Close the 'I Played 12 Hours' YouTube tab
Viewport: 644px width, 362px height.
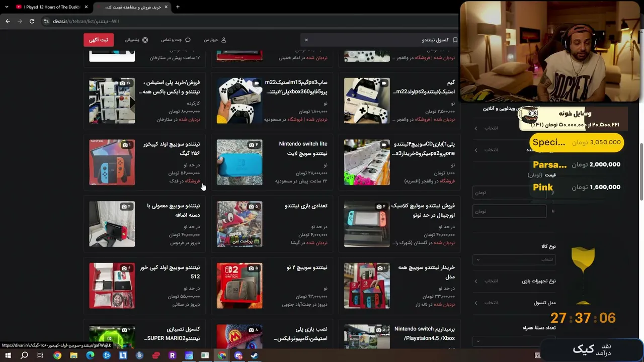pyautogui.click(x=86, y=7)
